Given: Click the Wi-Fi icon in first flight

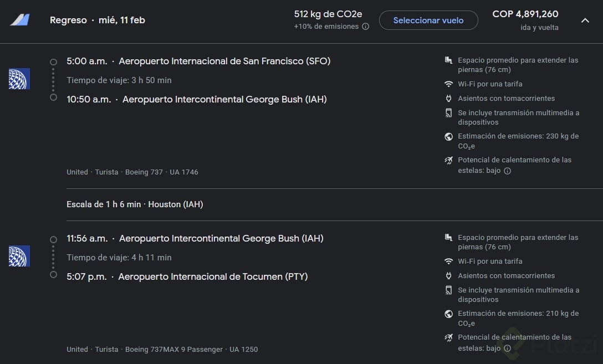Looking at the screenshot, I should [x=448, y=84].
